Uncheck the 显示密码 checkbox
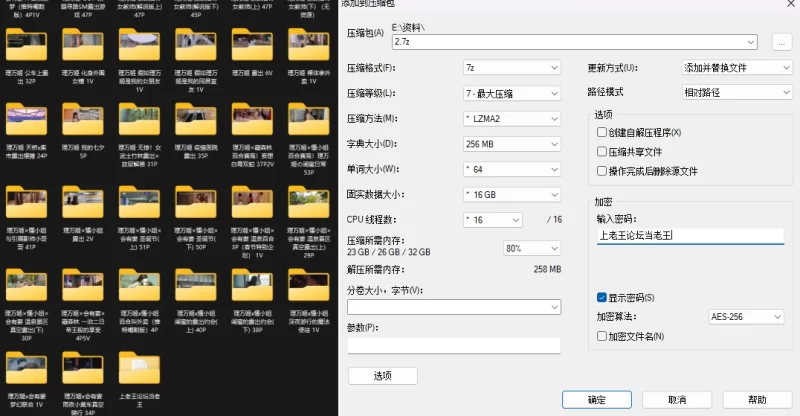 602,297
